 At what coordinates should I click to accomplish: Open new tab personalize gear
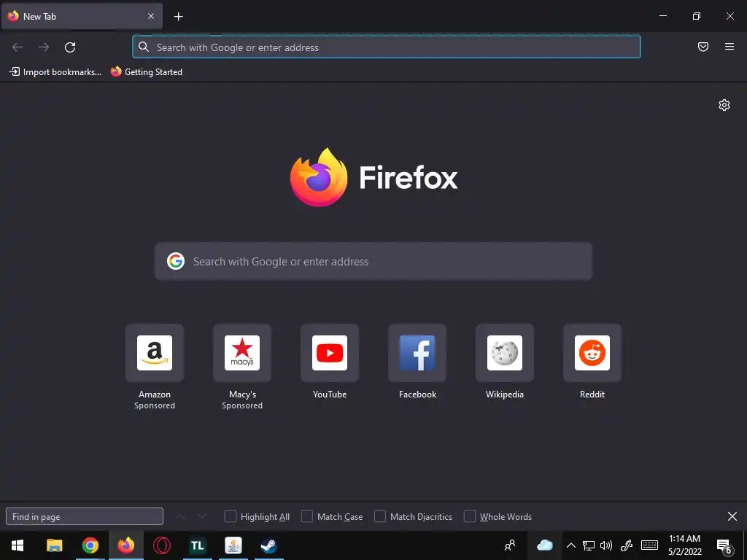tap(724, 105)
